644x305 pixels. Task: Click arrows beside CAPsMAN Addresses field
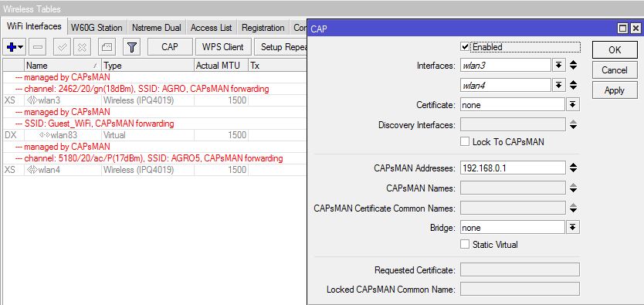[574, 168]
